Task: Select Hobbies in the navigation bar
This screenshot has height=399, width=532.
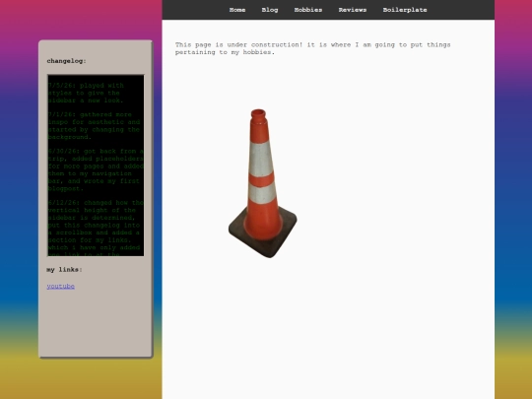Action: [x=308, y=10]
